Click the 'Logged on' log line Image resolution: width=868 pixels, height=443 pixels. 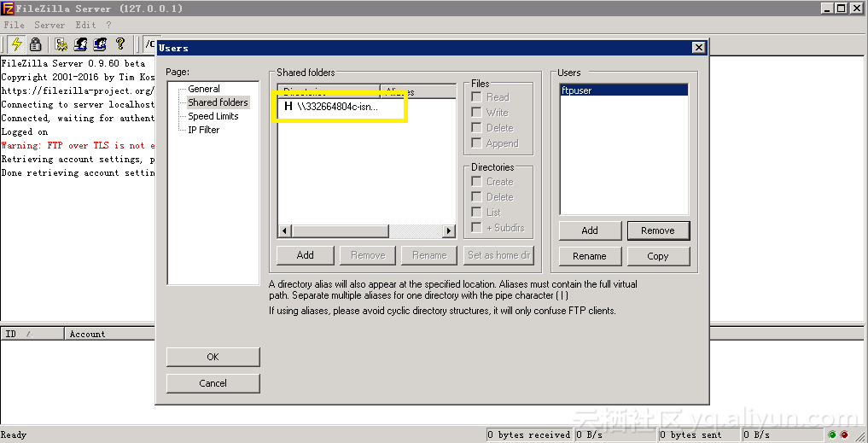click(x=25, y=131)
